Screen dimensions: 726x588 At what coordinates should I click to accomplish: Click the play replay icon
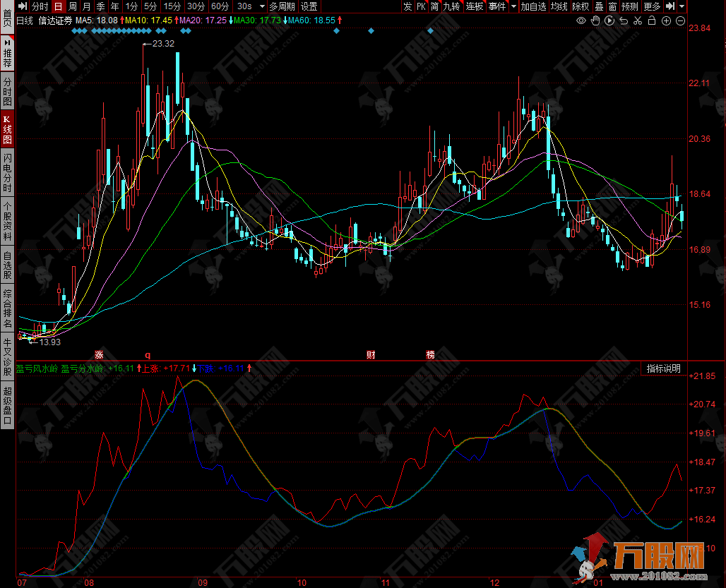(609, 20)
